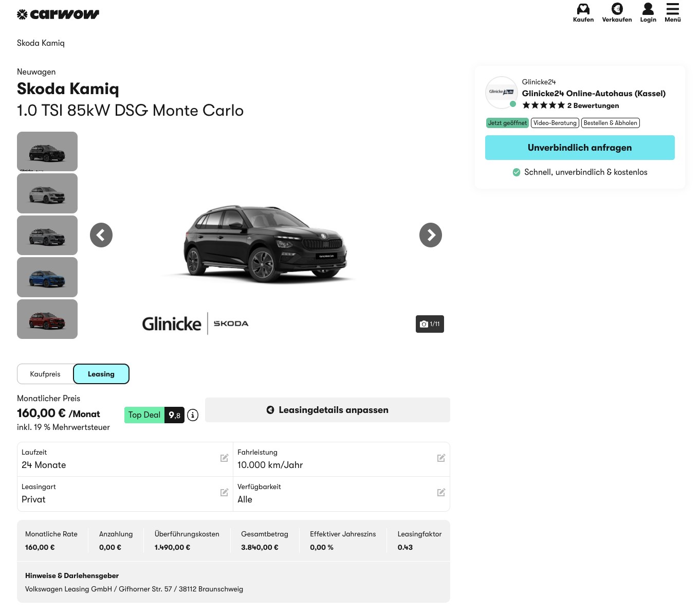Viewport: 700px width, 612px height.
Task: Show next car image with right arrow
Action: click(x=430, y=235)
